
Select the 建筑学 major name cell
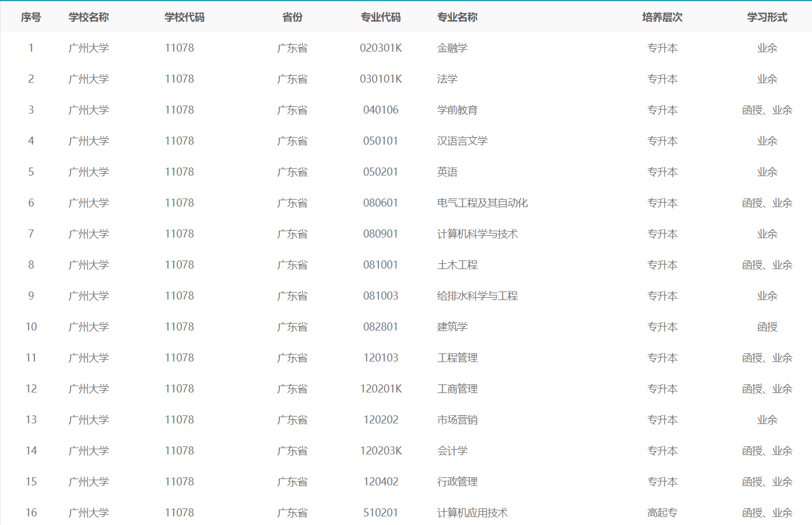point(452,327)
